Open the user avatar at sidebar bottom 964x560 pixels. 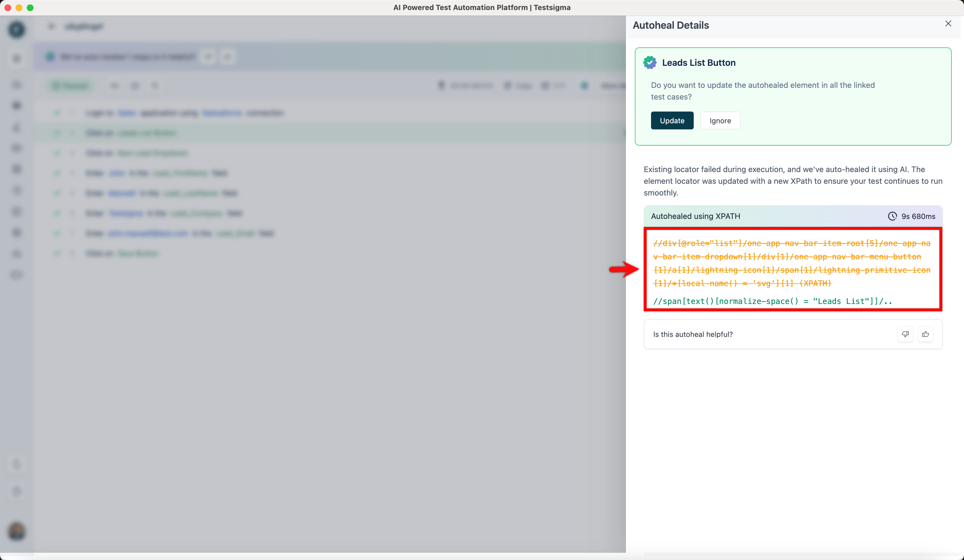point(16,532)
